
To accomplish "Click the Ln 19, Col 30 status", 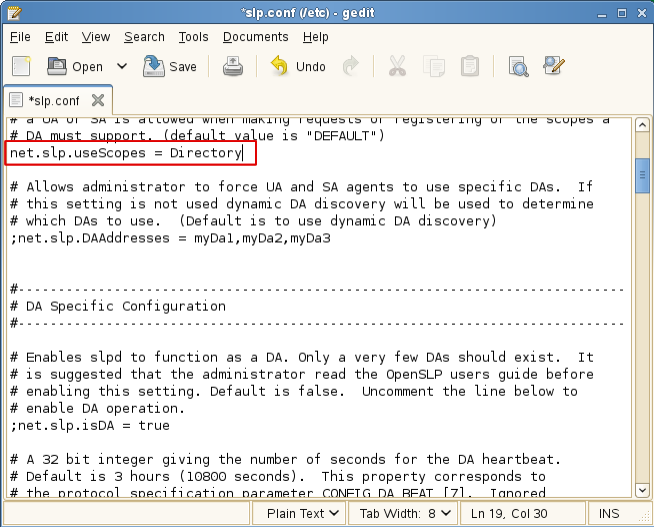I will point(509,513).
